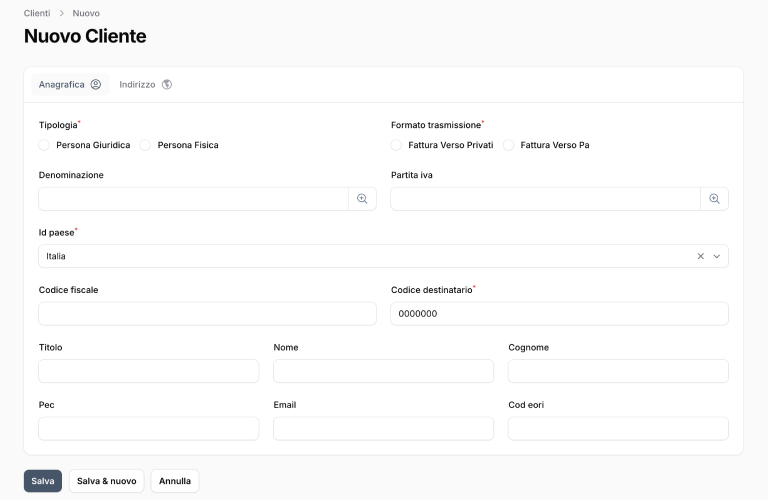Cancel the form with Annulla
The width and height of the screenshot is (768, 500).
pyautogui.click(x=175, y=481)
